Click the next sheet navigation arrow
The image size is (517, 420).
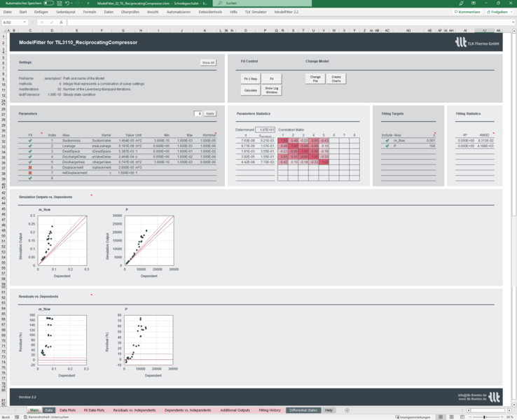click(16, 410)
